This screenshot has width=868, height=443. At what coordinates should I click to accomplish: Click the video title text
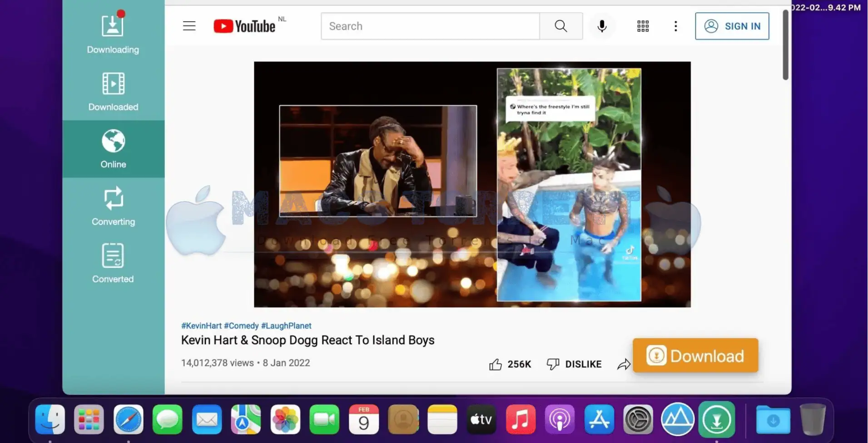[308, 340]
